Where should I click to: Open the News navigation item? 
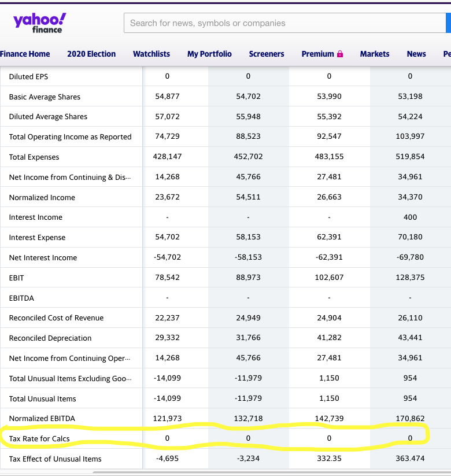416,54
